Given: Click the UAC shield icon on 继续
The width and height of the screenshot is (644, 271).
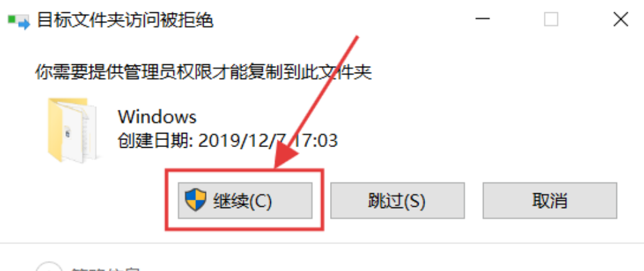Looking at the screenshot, I should pos(195,200).
